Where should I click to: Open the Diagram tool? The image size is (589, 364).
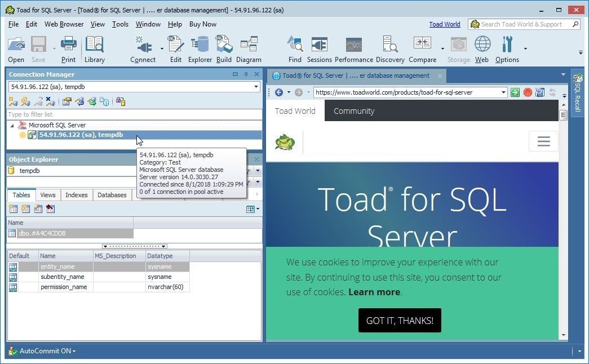249,49
